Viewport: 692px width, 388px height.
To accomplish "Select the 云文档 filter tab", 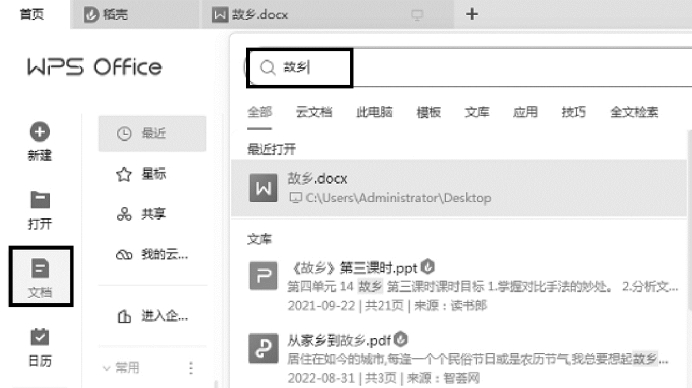I will tap(314, 112).
